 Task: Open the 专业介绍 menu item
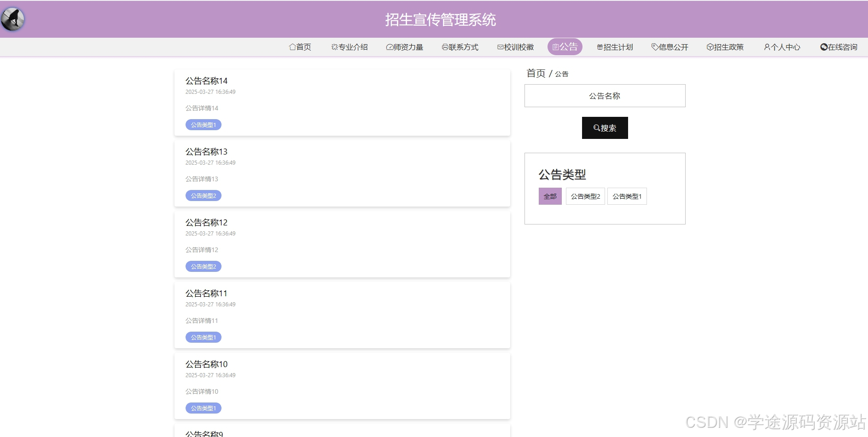pyautogui.click(x=350, y=47)
